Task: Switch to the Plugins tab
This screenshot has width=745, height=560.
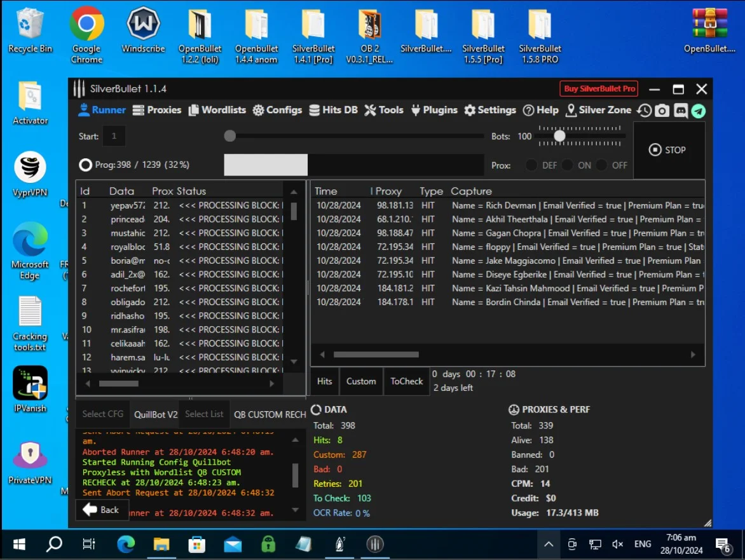Action: [x=434, y=110]
